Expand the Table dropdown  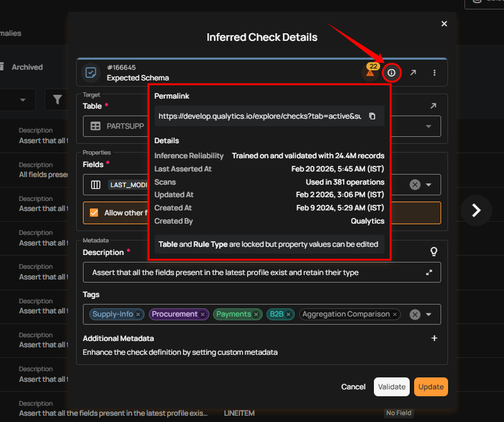[x=429, y=126]
